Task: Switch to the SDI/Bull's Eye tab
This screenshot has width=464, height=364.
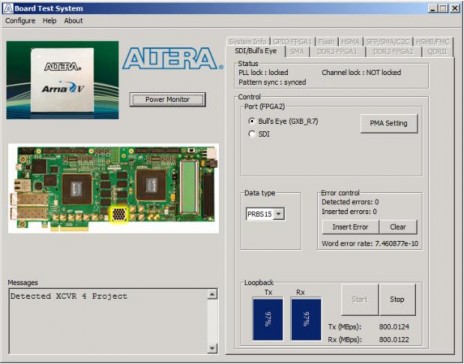Action: pyautogui.click(x=256, y=51)
